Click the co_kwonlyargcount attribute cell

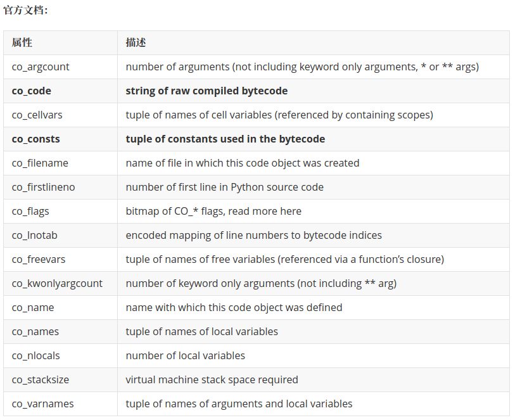point(57,283)
